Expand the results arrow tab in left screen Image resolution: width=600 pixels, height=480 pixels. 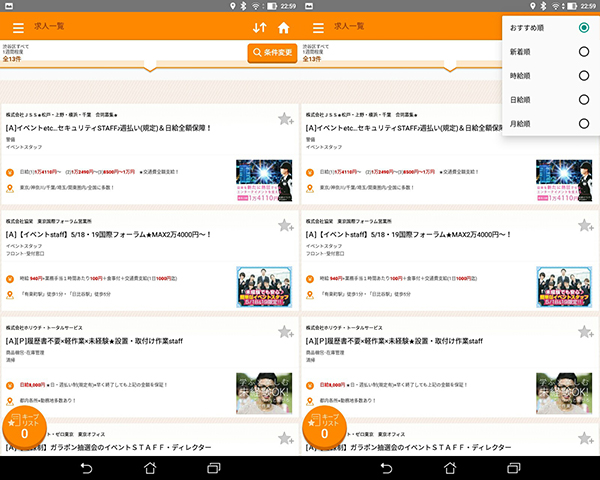tap(150, 67)
